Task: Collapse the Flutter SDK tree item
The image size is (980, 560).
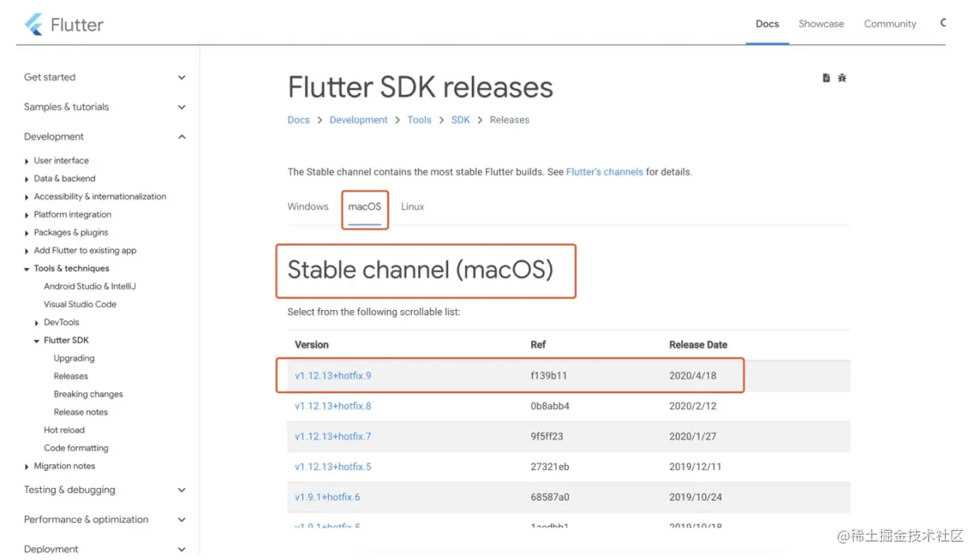Action: pyautogui.click(x=37, y=341)
